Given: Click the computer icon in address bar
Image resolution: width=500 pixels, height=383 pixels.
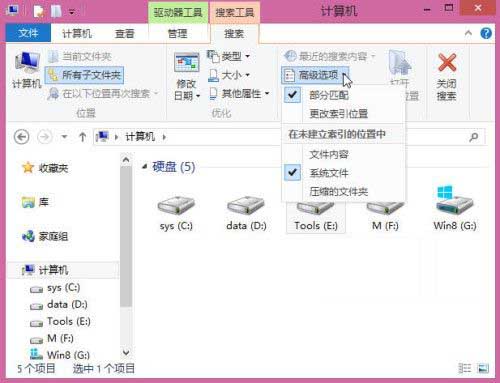Looking at the screenshot, I should 102,137.
